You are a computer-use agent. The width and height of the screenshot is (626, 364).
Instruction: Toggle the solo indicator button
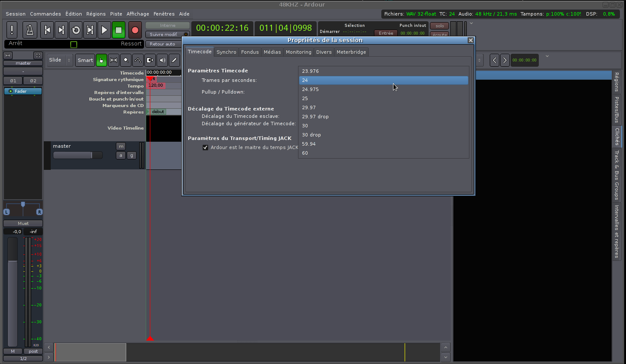439,26
